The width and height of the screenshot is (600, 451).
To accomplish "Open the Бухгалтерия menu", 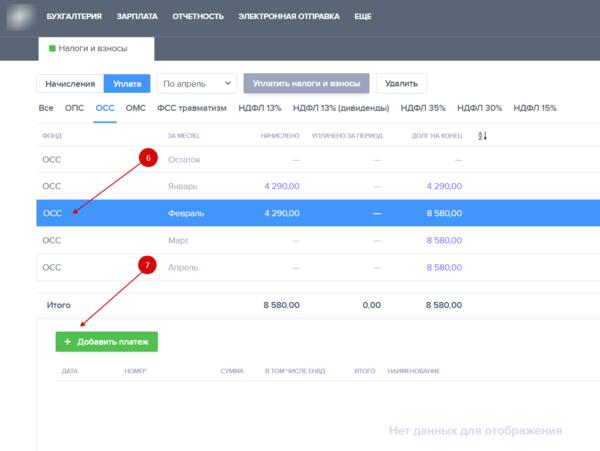I will [74, 17].
